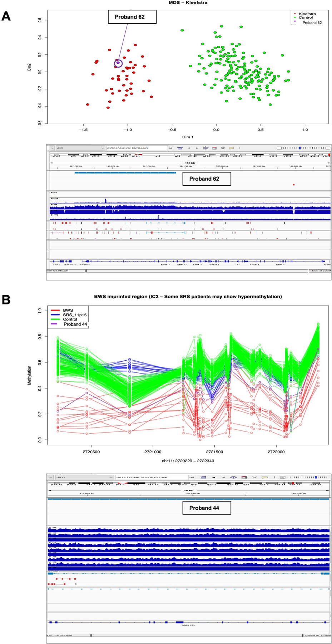Click the ZMYND19 gene label
This screenshot has width=332, height=644.
click(x=69, y=265)
